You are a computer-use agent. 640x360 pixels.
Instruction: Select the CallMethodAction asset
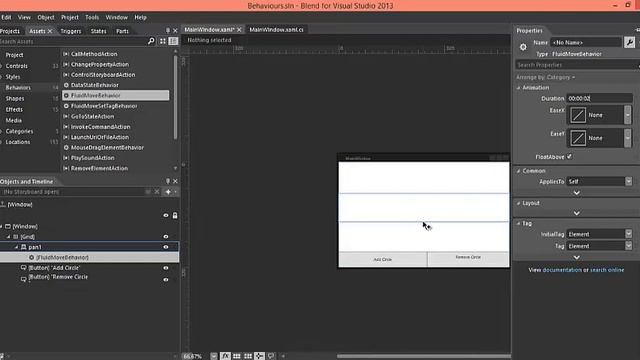94,54
